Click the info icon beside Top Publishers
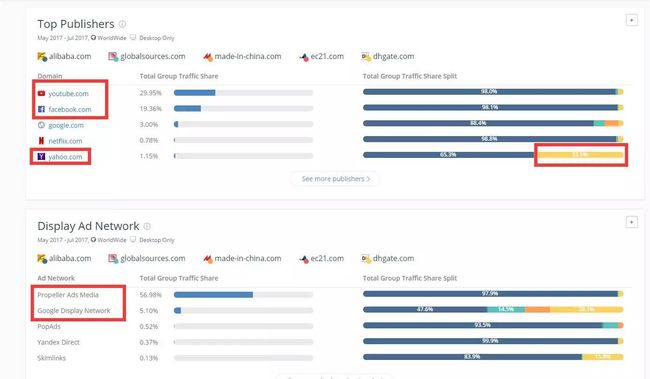This screenshot has height=379, width=650. pos(122,24)
